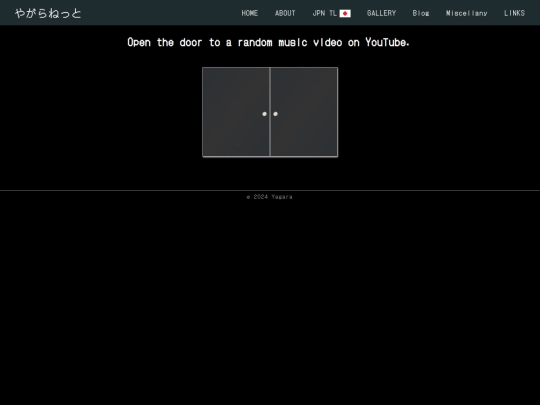The height and width of the screenshot is (405, 540).
Task: Open the やがらねっと site logo link
Action: pyautogui.click(x=48, y=13)
